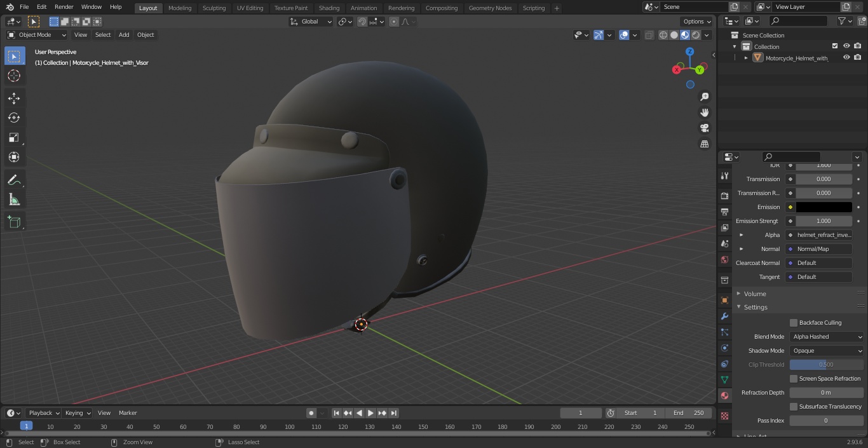Choose the Select Box tool
Image resolution: width=868 pixels, height=448 pixels.
[14, 56]
